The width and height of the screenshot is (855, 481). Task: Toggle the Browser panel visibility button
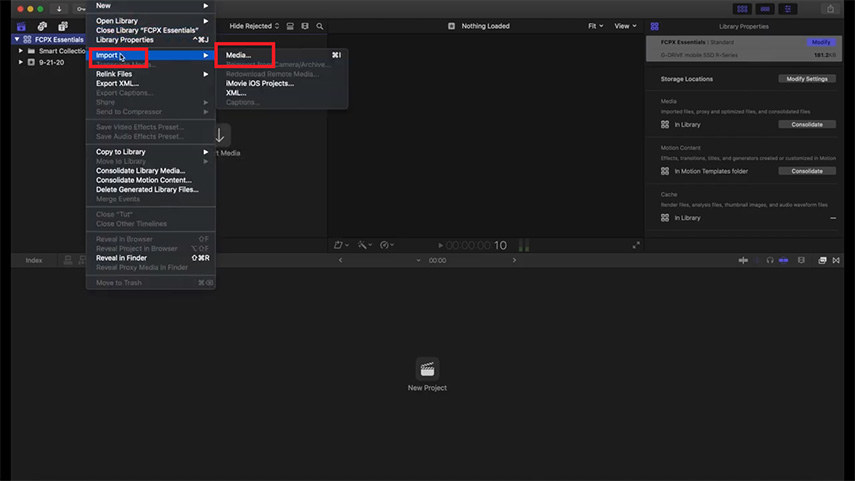[x=742, y=9]
